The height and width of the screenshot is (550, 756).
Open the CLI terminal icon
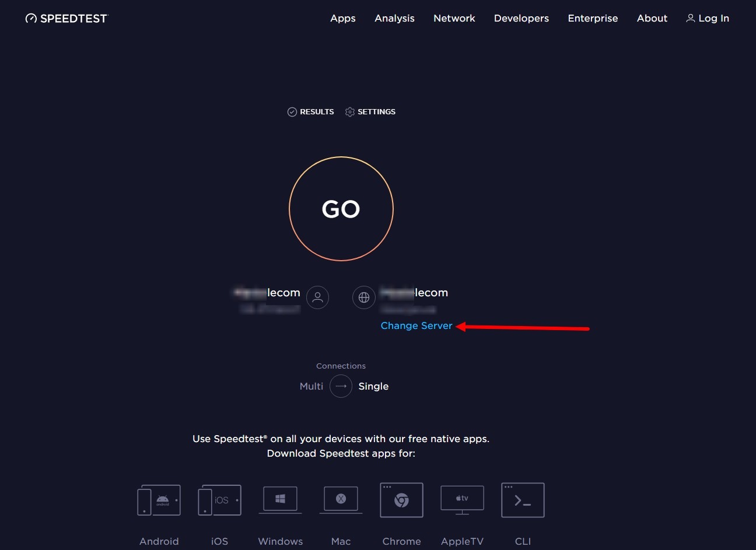point(523,500)
